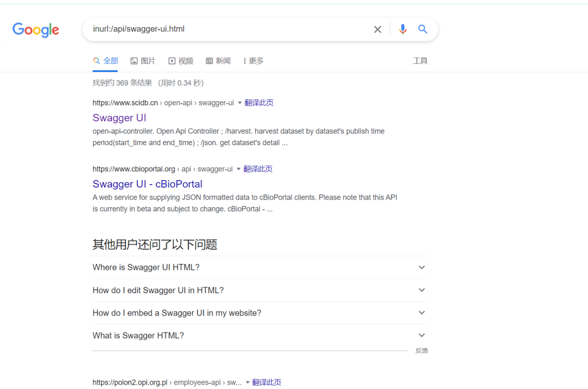Click 翻译此页 for the scidb.cn result
The height and width of the screenshot is (389, 588).
259,103
